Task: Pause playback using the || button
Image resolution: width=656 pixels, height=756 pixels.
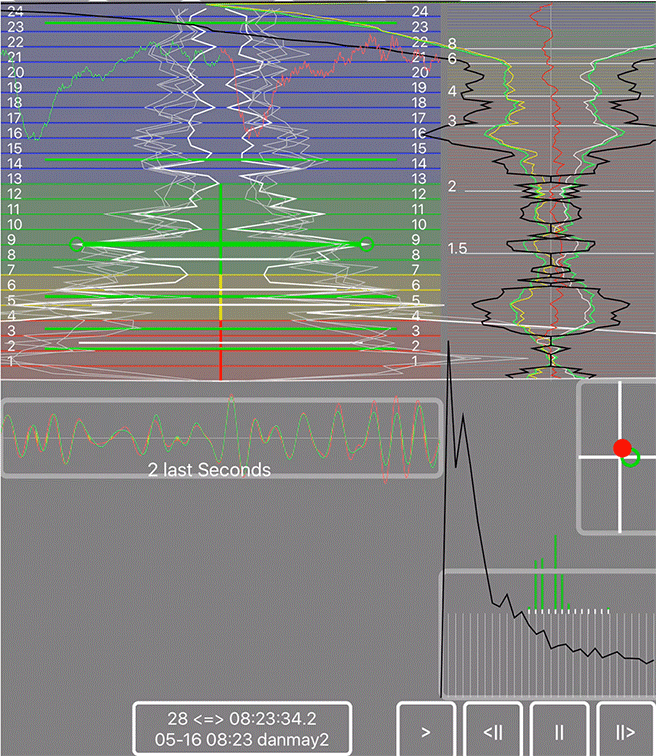Action: [x=559, y=729]
